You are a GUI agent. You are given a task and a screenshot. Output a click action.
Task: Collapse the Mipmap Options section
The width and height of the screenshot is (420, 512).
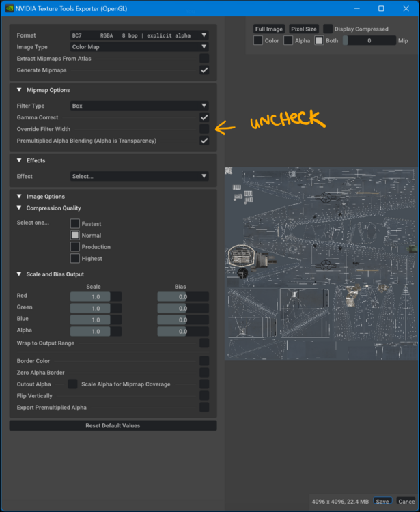tap(19, 90)
